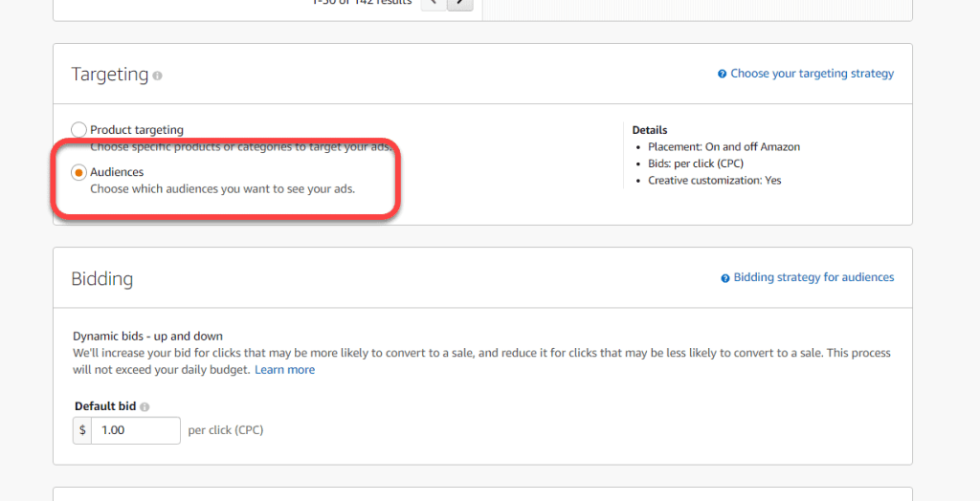Follow the Learn more link under Dynamic bids

pyautogui.click(x=284, y=370)
